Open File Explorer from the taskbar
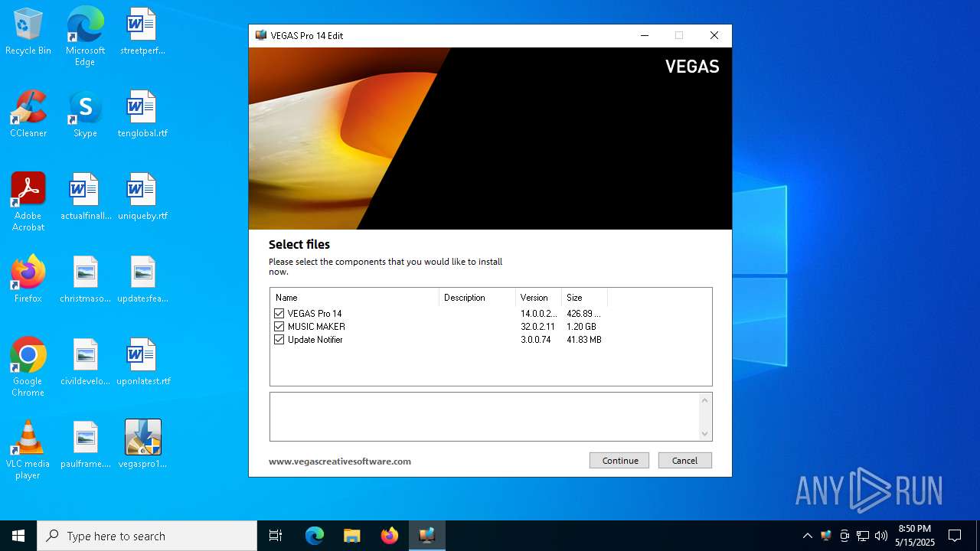 [x=351, y=536]
